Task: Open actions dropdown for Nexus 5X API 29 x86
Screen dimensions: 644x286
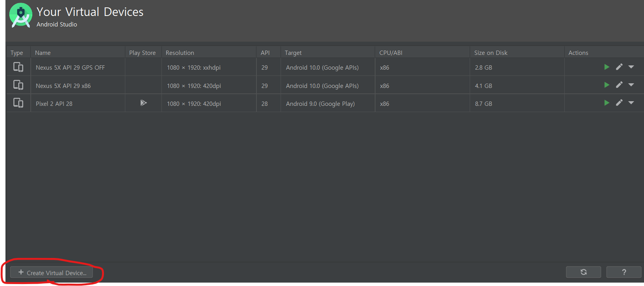Action: (x=631, y=85)
